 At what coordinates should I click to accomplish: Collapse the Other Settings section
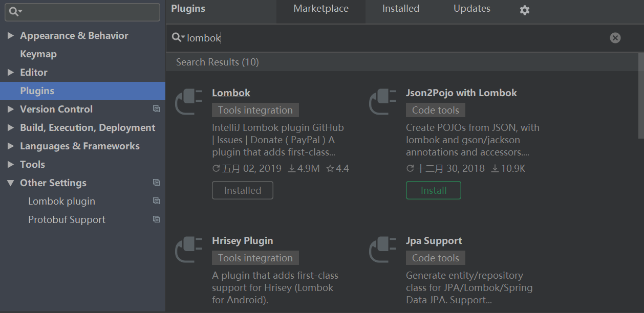(11, 183)
